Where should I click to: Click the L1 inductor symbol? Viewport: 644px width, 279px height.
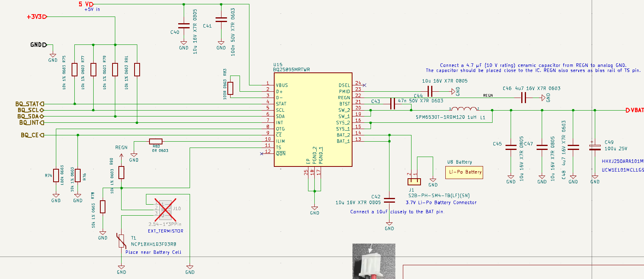click(464, 109)
